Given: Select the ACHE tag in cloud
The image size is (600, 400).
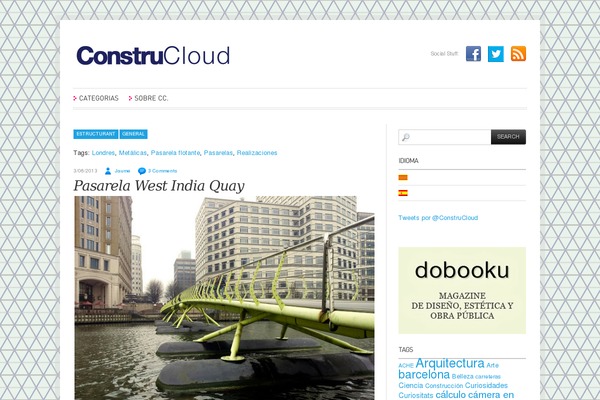Looking at the screenshot, I should pos(406,366).
